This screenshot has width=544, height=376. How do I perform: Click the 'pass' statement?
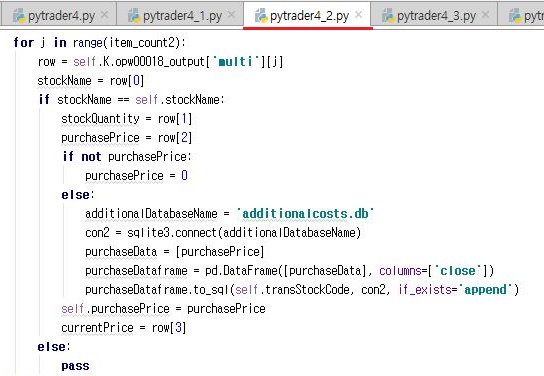75,366
